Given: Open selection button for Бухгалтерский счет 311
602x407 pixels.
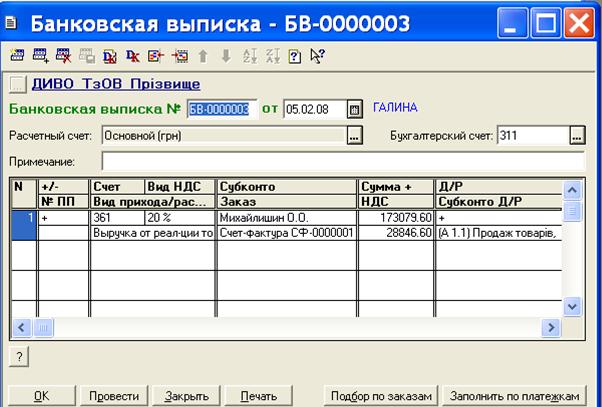Looking at the screenshot, I should pos(577,136).
